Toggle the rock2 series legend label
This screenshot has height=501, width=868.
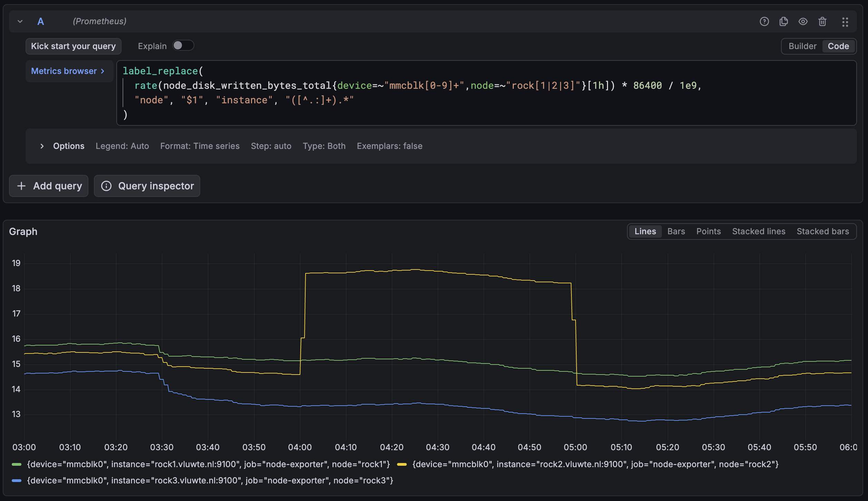(x=596, y=464)
